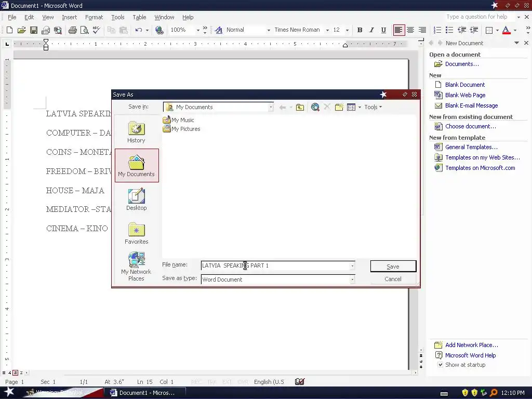Click Document1 Word taskbar button
Viewport: 532px width, 399px height.
click(x=145, y=393)
